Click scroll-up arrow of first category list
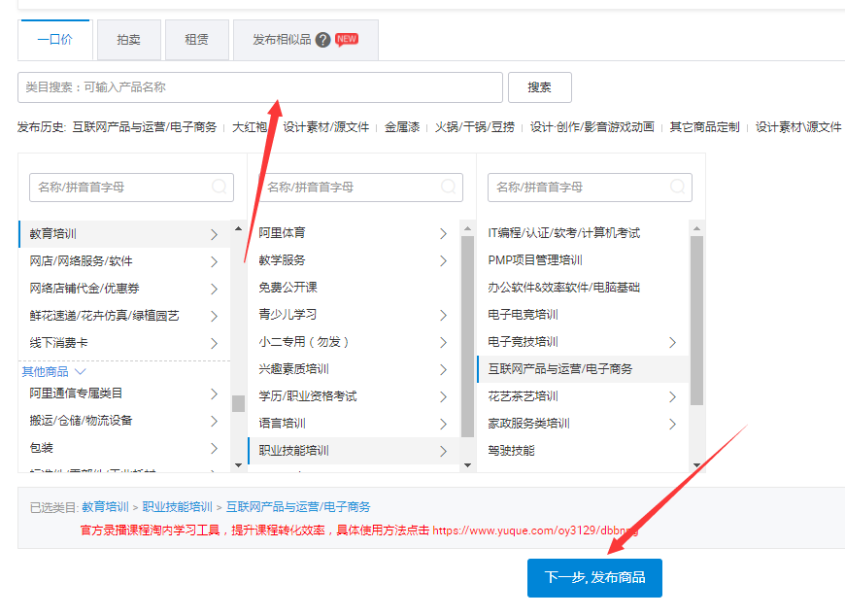 tap(238, 229)
